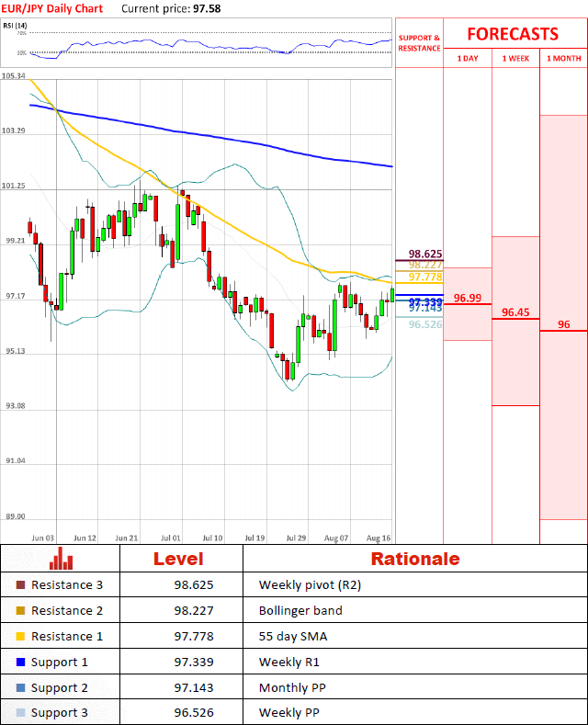Click the 97.143 table level value
The image size is (588, 725).
tap(194, 687)
